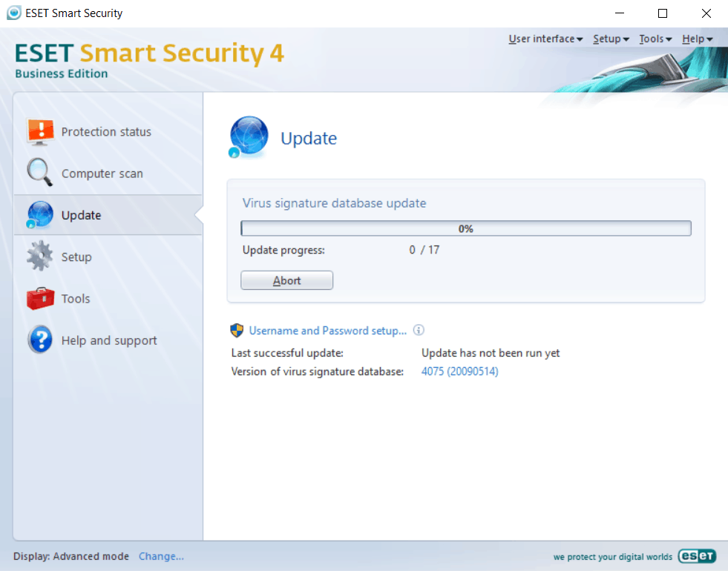This screenshot has width=728, height=571.
Task: Select Computer scan in the sidebar
Action: [x=102, y=174]
